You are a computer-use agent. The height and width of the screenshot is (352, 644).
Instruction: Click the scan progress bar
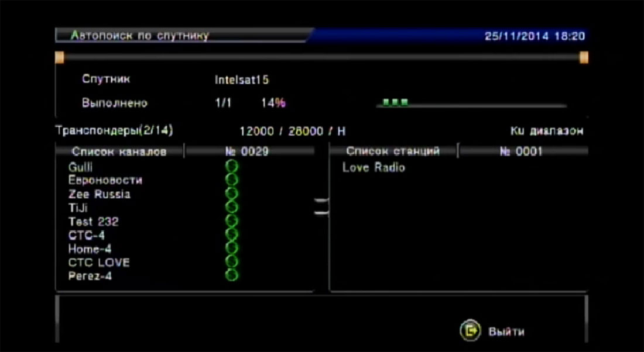pyautogui.click(x=471, y=103)
